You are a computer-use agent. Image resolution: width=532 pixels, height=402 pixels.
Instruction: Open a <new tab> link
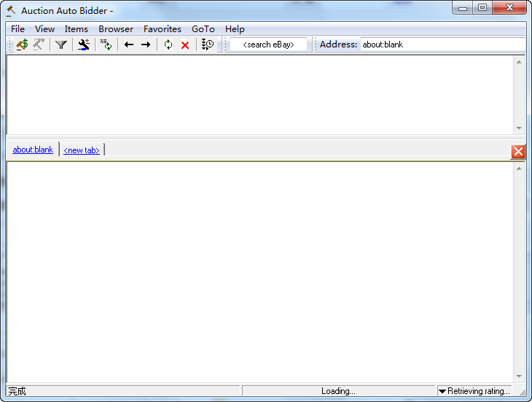tap(82, 150)
